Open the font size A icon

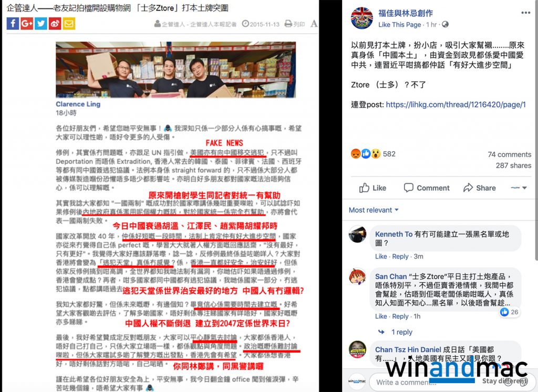(314, 24)
